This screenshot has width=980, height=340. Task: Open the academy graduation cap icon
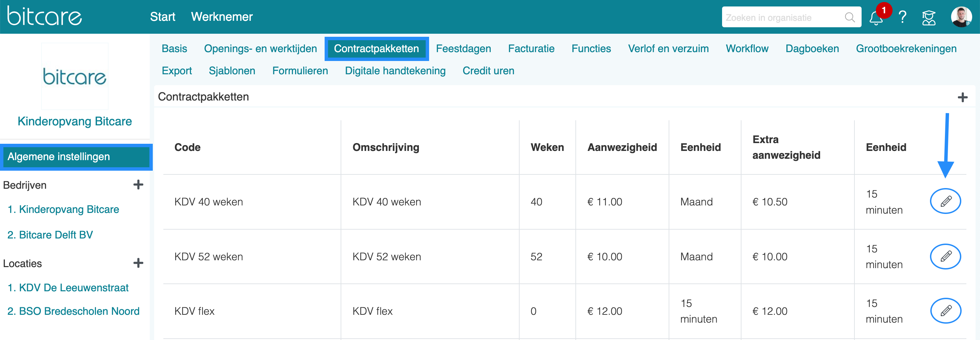point(929,17)
